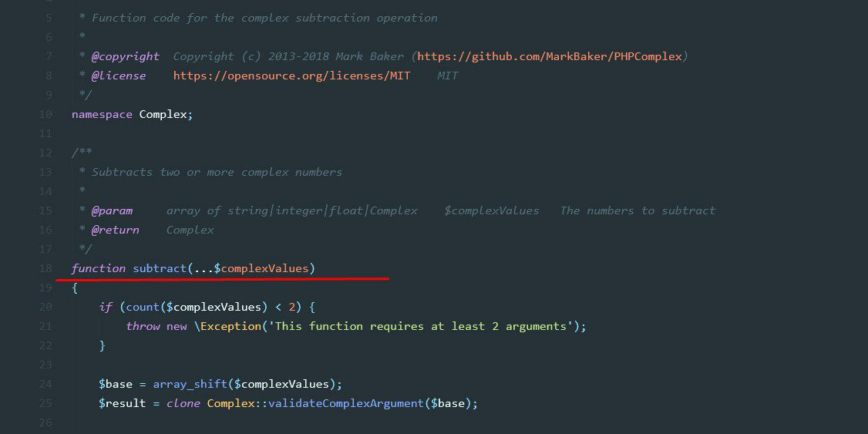The image size is (868, 434).
Task: Click 'array_shift' function call
Action: [190, 384]
